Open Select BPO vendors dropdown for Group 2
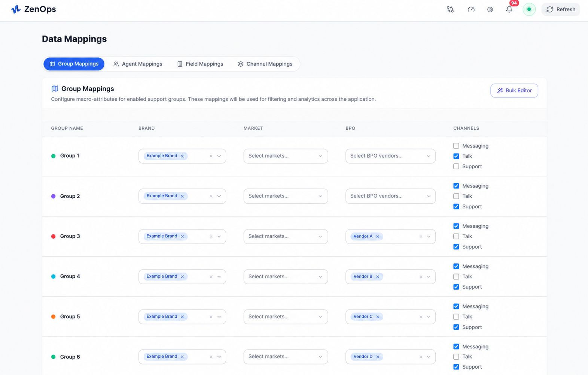The height and width of the screenshot is (375, 588). point(390,196)
